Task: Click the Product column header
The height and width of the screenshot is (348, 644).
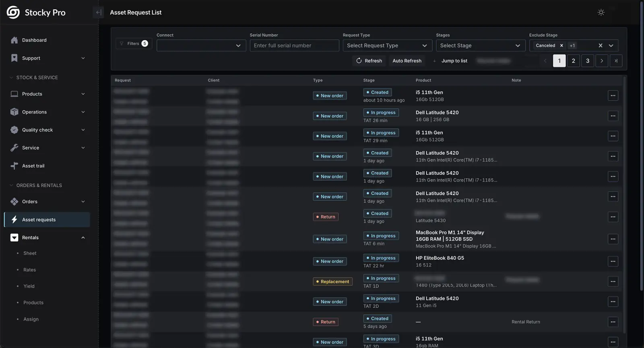Action: [x=423, y=80]
